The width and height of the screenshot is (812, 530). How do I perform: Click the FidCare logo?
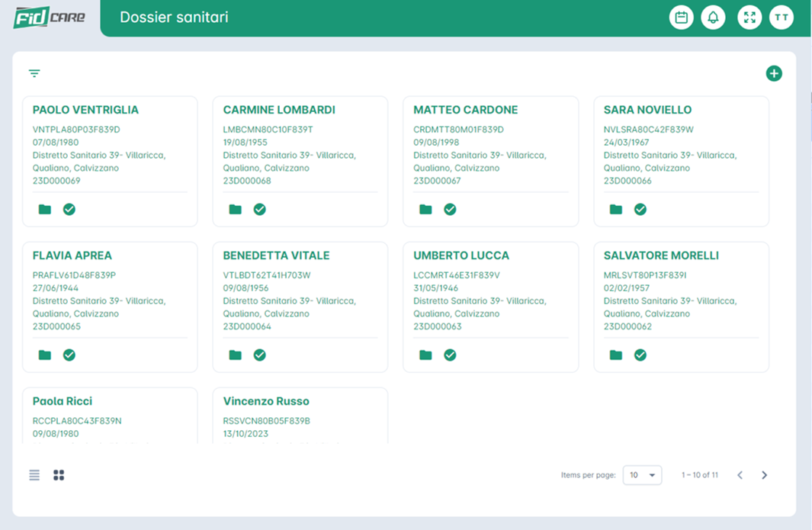pyautogui.click(x=50, y=18)
